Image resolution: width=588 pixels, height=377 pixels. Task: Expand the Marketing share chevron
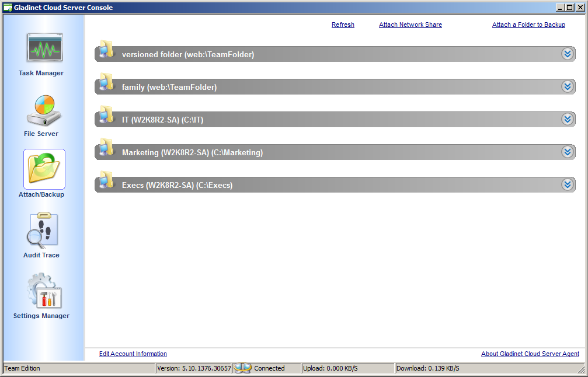click(568, 152)
